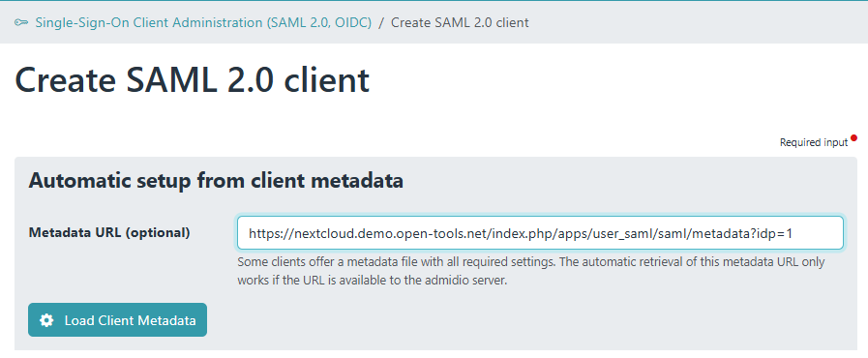Click the gear icon on Load Client Metadata
Image resolution: width=868 pixels, height=358 pixels.
(46, 320)
